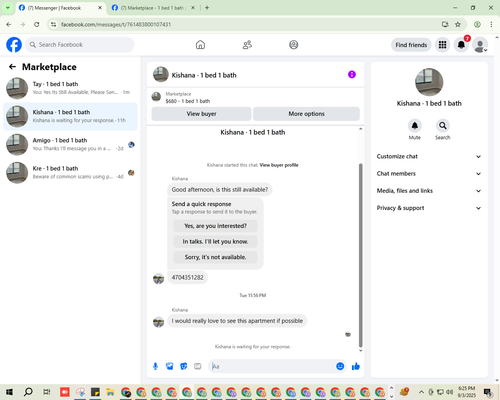Open Amigo - 1 bed 1 bath conversation

(70, 144)
